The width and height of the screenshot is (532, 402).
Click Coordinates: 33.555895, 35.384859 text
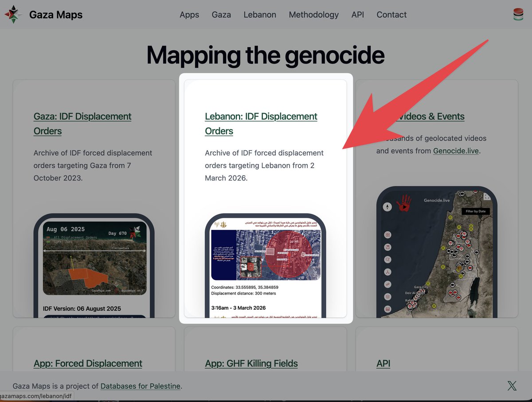point(245,287)
